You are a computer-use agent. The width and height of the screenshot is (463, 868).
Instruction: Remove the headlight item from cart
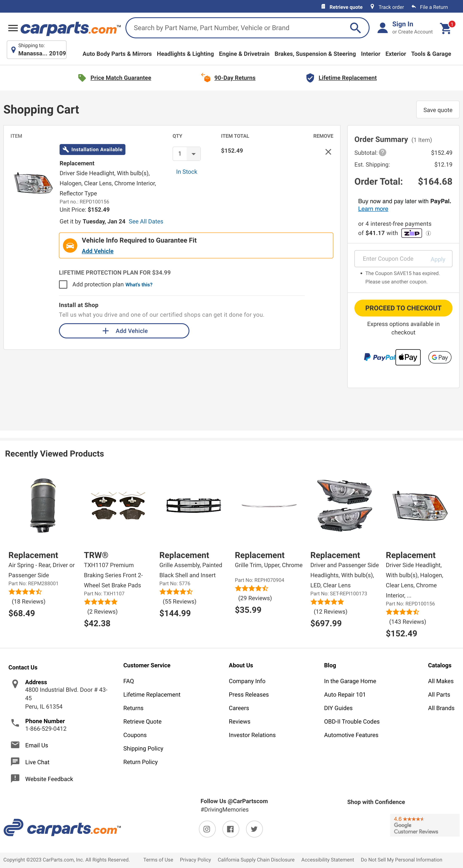click(328, 152)
